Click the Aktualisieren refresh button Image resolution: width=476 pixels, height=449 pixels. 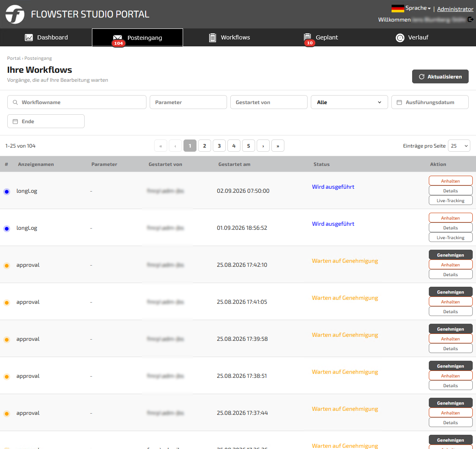[440, 76]
